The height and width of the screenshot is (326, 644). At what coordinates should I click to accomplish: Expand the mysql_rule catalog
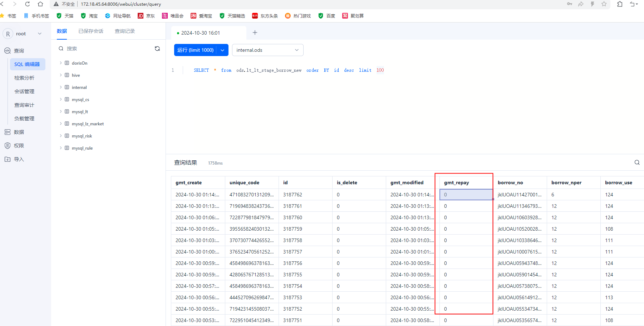click(x=61, y=148)
